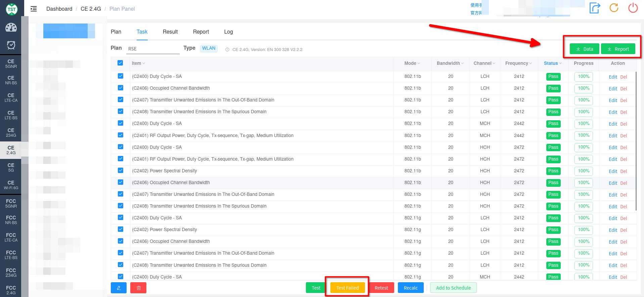Open the alarm clock schedule icon
644x297 pixels.
click(x=11, y=45)
